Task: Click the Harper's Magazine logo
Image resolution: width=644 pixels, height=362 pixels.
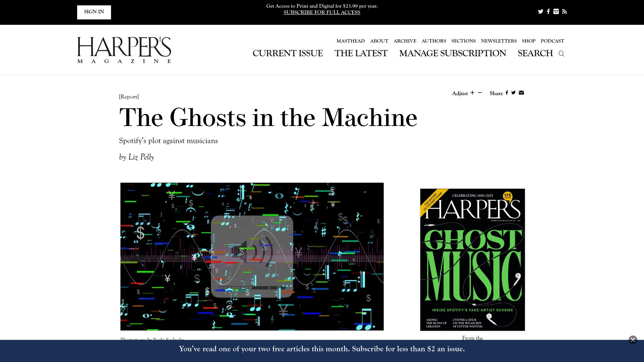Action: click(x=124, y=50)
